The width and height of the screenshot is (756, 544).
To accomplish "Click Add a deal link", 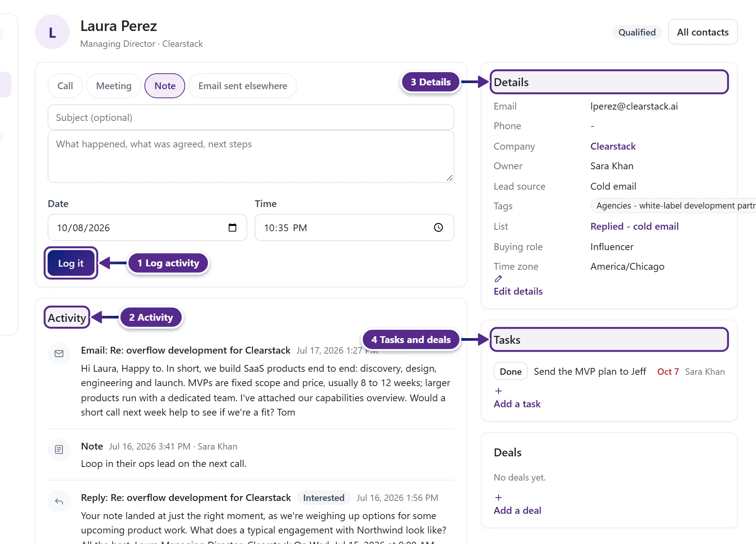I will click(517, 510).
